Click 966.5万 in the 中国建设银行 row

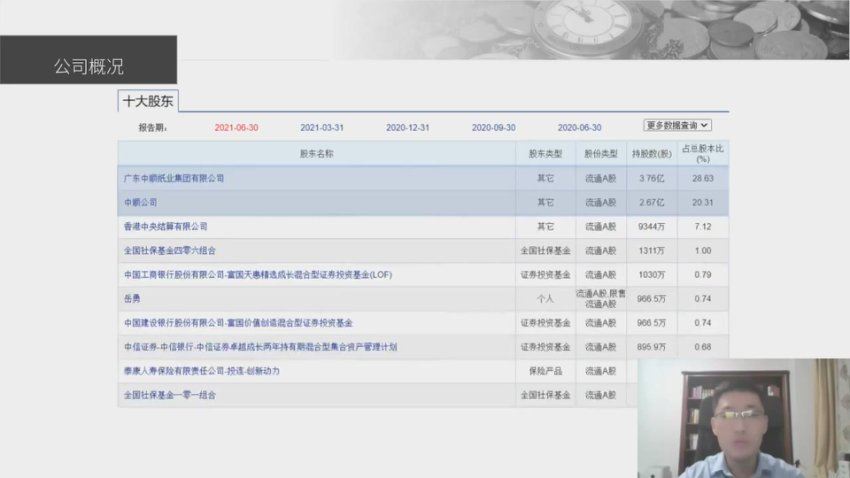pos(652,323)
